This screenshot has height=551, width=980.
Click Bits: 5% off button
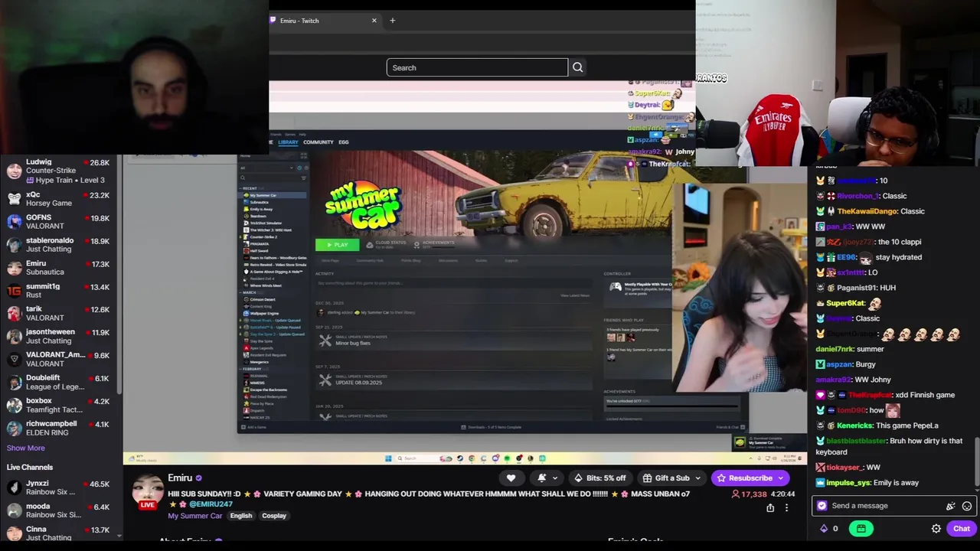pyautogui.click(x=600, y=478)
